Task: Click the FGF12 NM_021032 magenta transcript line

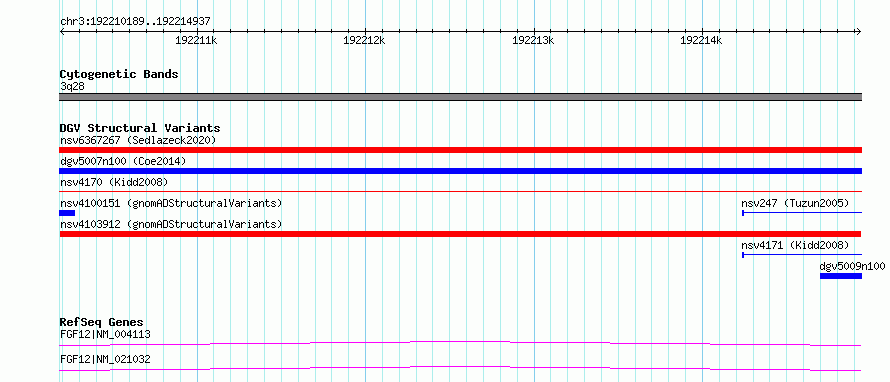Action: (x=460, y=368)
